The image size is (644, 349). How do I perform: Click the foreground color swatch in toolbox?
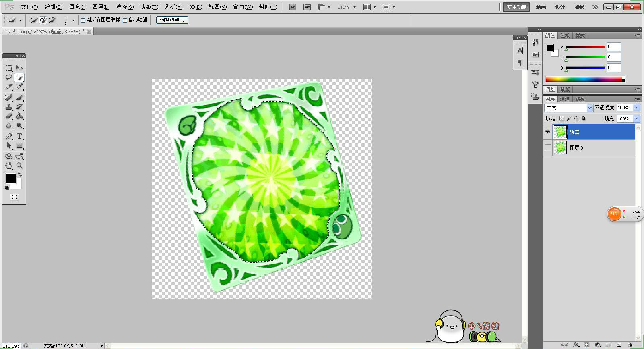coord(11,179)
